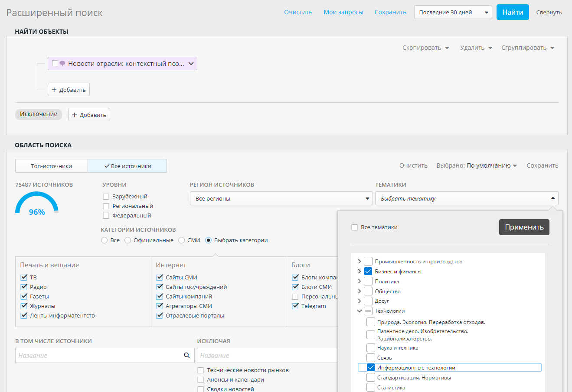Viewport: 572px width, 392px height.
Task: Expand the query tag chevron arrow
Action: point(191,63)
